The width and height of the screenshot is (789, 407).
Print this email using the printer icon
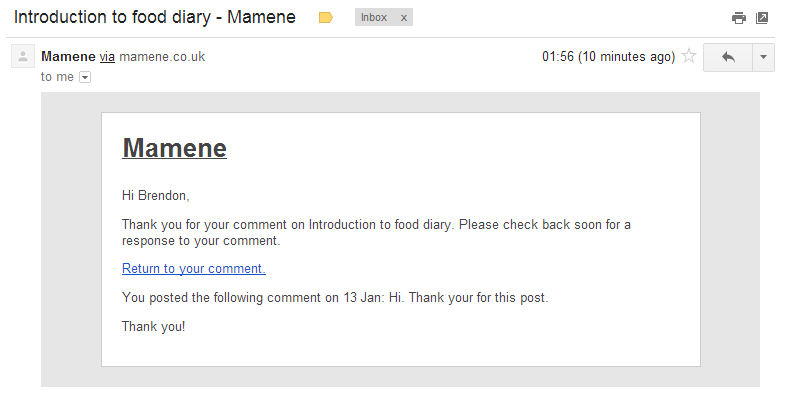click(x=739, y=18)
